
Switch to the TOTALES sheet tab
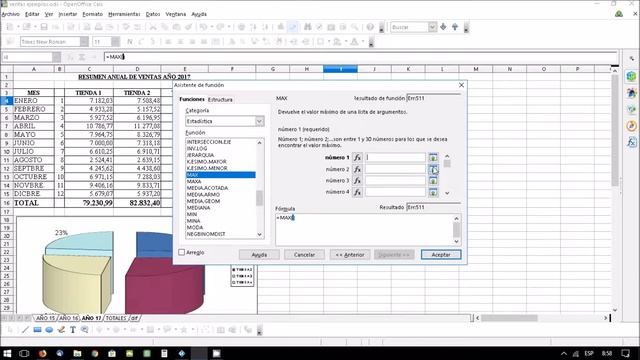[x=116, y=318]
